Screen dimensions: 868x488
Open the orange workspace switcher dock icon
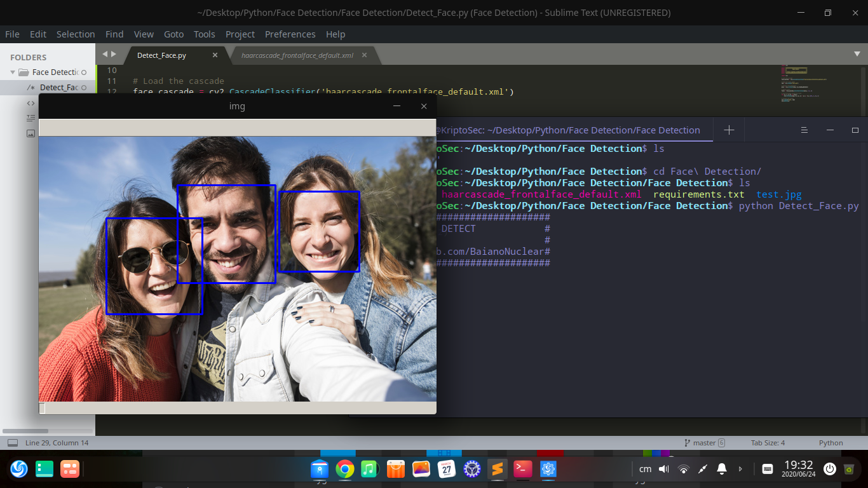point(69,469)
